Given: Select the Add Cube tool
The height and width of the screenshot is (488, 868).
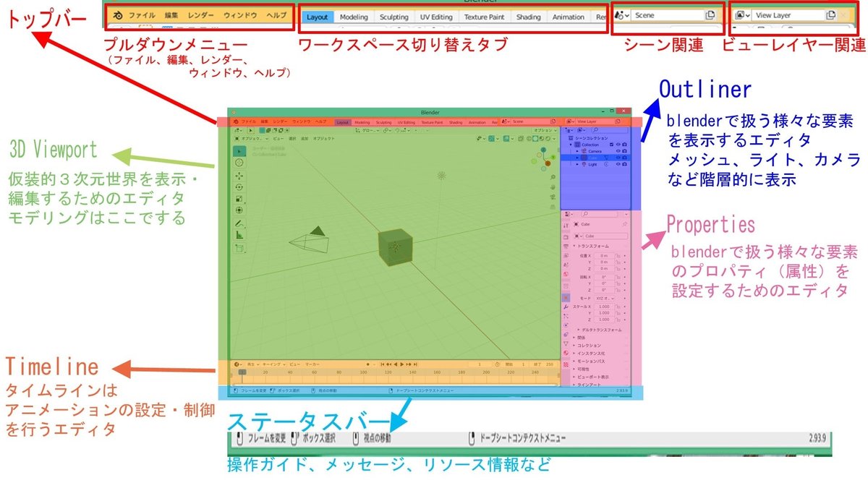Looking at the screenshot, I should tap(239, 248).
